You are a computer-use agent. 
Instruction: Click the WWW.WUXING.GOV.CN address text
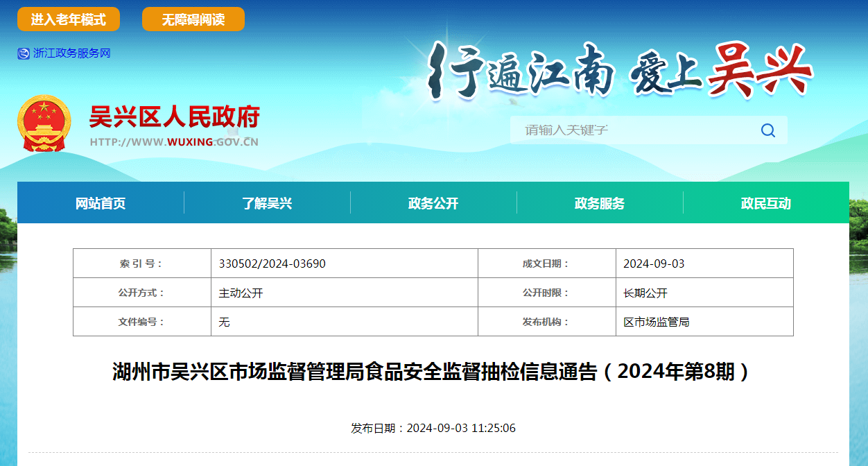(x=174, y=142)
